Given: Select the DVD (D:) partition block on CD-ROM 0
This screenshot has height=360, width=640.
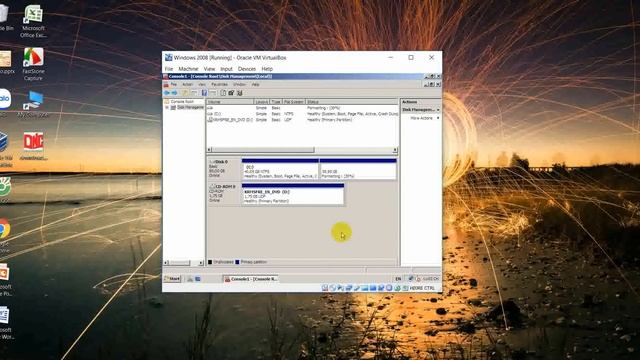Looking at the screenshot, I should pos(293,194).
